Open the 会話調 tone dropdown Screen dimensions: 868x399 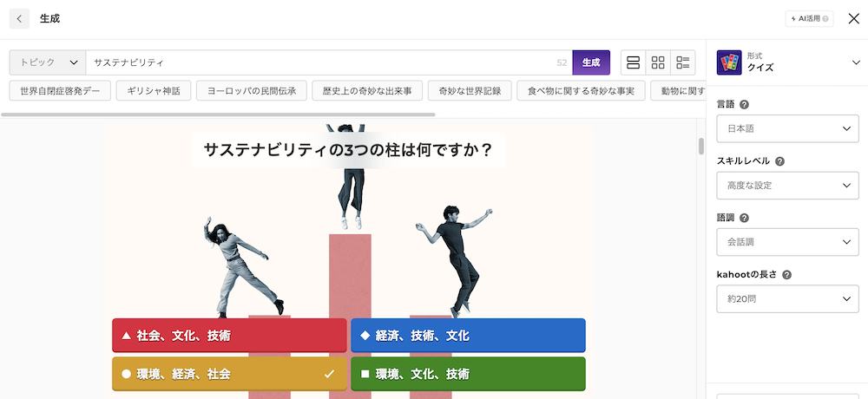787,242
